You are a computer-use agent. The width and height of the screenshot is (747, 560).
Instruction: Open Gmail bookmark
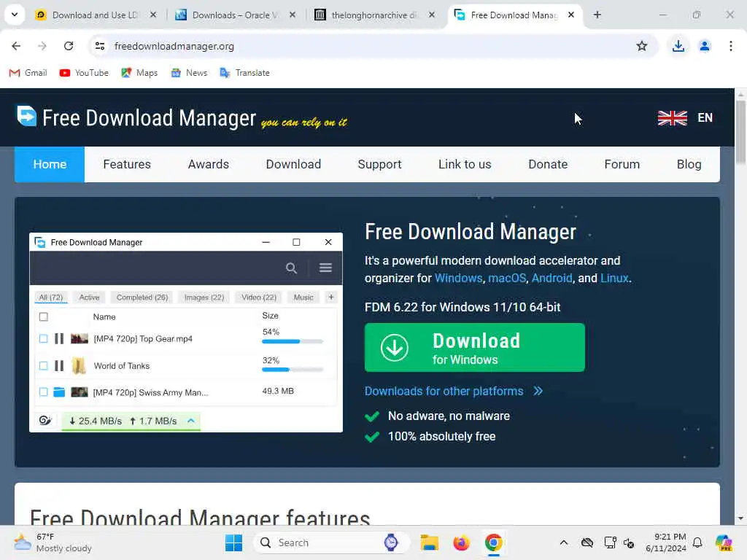(28, 73)
